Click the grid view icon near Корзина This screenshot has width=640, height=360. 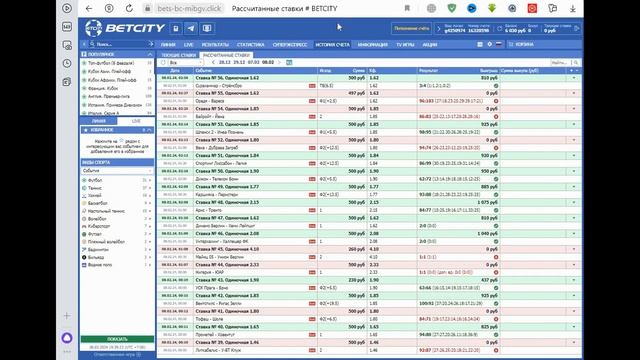click(x=480, y=44)
